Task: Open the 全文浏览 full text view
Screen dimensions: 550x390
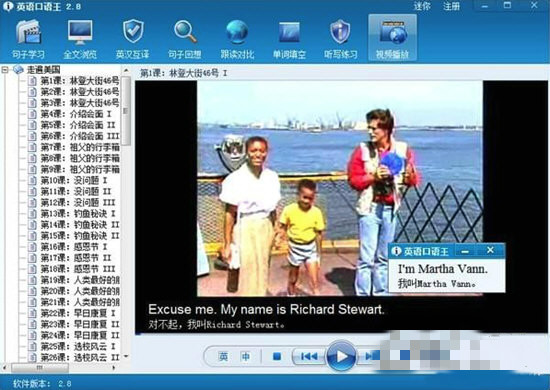Action: point(80,39)
